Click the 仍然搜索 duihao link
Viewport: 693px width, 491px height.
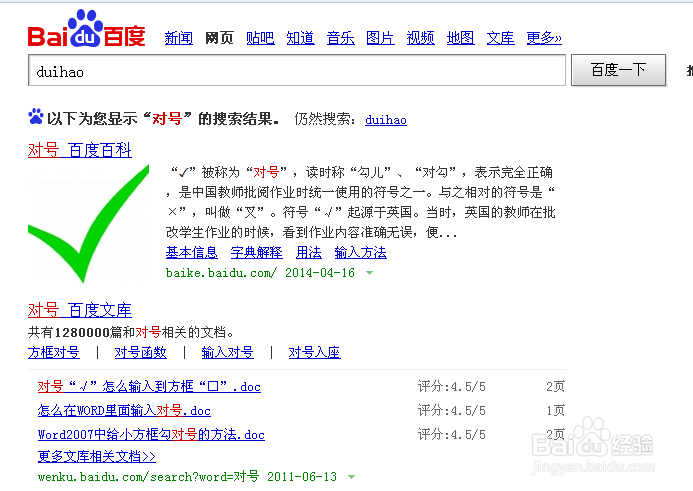click(386, 120)
